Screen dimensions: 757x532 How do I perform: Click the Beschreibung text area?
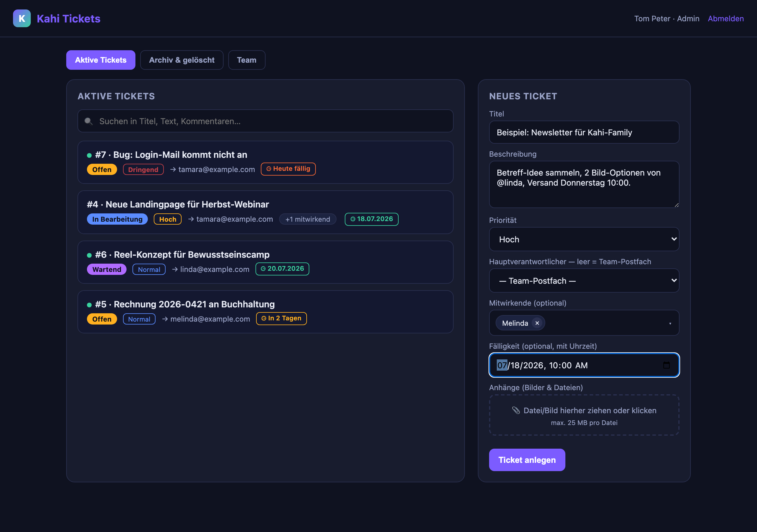point(584,185)
